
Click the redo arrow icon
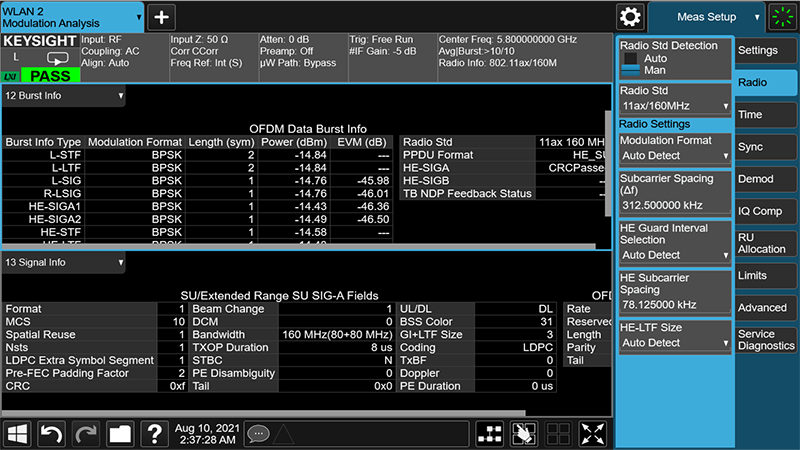86,434
